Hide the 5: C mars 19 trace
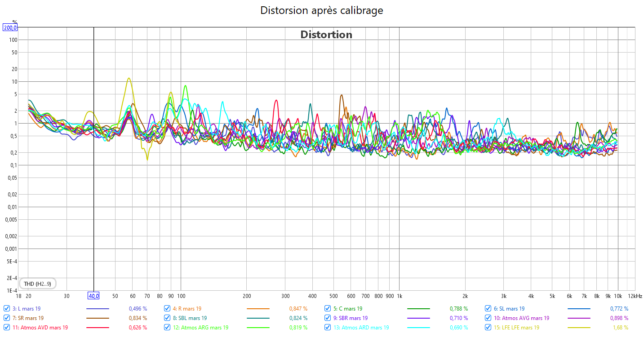644x342 pixels. pos(328,309)
